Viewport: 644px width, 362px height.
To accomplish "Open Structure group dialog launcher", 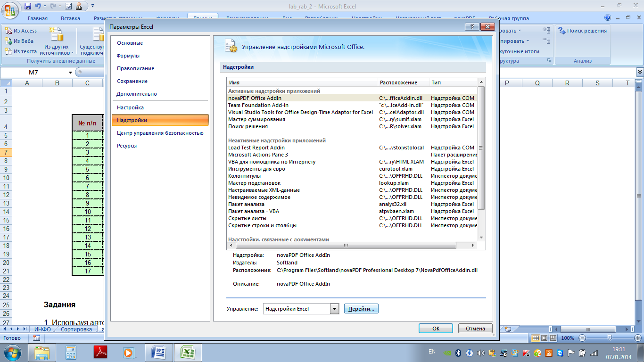I will coord(549,61).
